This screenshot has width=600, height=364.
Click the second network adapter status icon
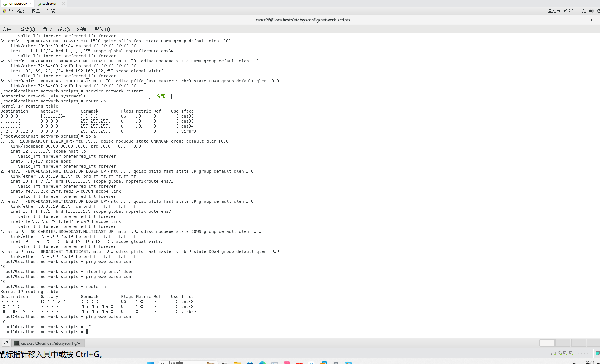(571, 353)
